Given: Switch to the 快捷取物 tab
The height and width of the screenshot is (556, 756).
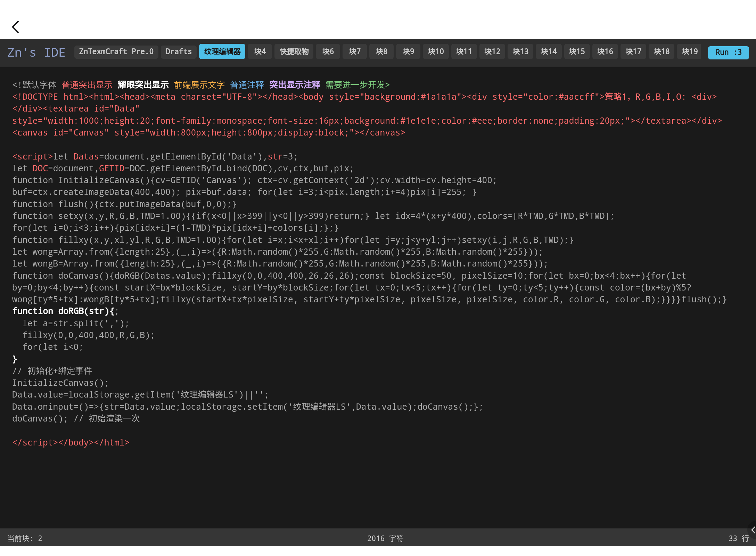Looking at the screenshot, I should pyautogui.click(x=294, y=51).
